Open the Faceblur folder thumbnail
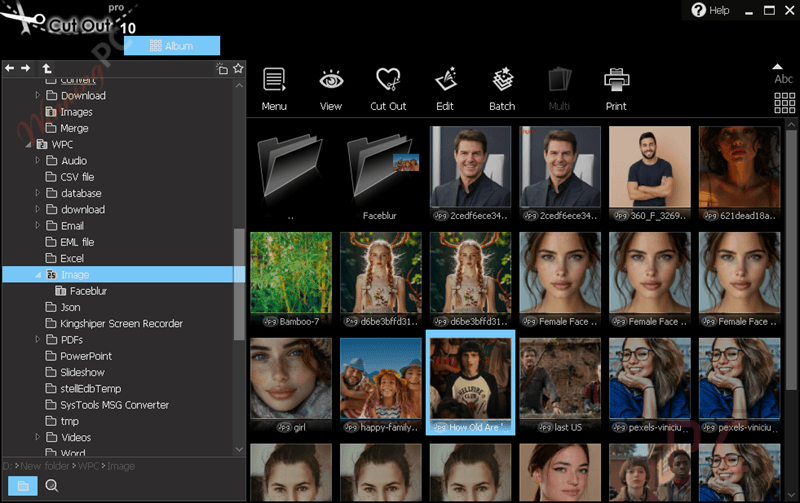This screenshot has width=800, height=503. [380, 173]
